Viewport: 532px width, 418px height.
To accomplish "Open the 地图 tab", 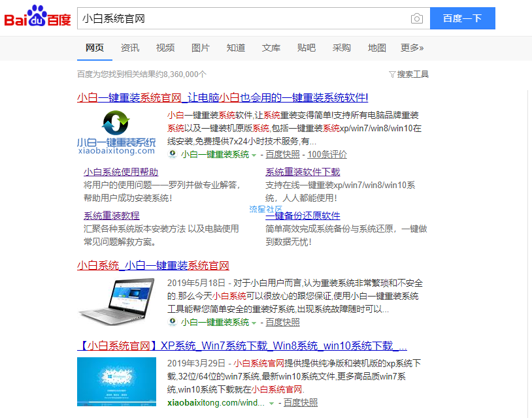I will [377, 48].
